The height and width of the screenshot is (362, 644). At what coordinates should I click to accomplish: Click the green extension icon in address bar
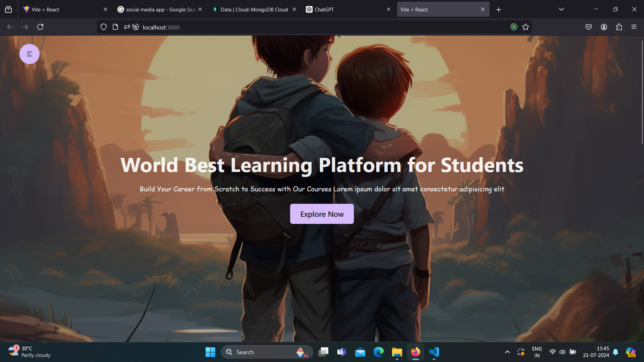[x=514, y=27]
